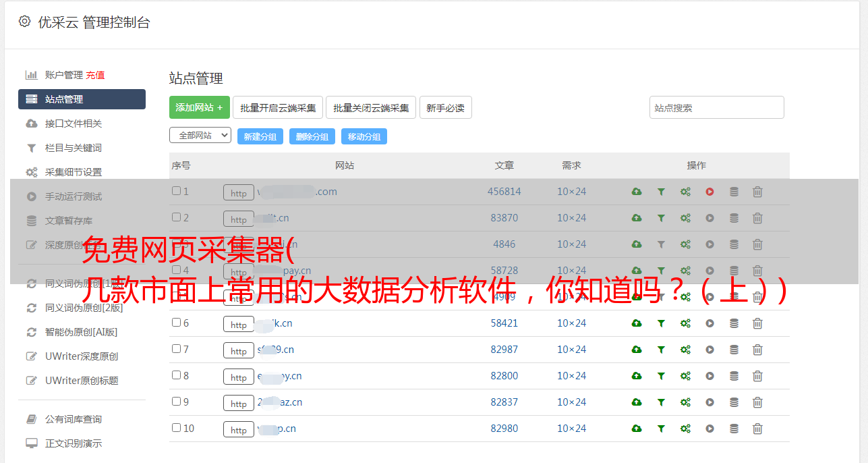Click the green 添加网站 + button
Screen dimensions: 868x463
pyautogui.click(x=199, y=107)
